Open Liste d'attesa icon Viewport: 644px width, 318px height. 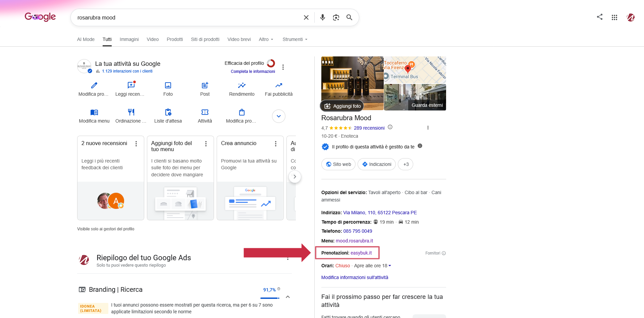pos(168,112)
